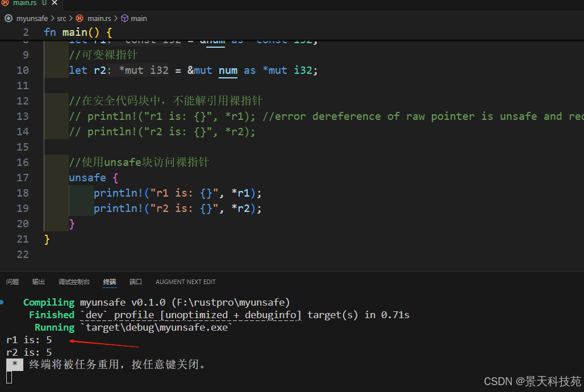
Task: Click the Rust file icon in breadcrumb
Action: (x=80, y=18)
